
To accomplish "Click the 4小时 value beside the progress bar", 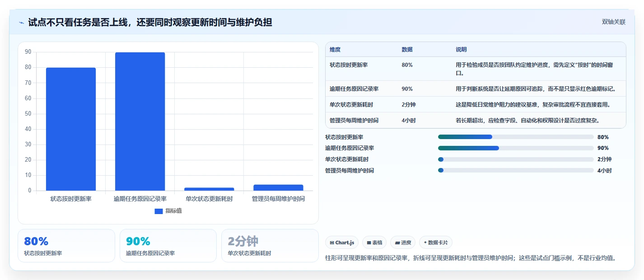I will click(605, 171).
